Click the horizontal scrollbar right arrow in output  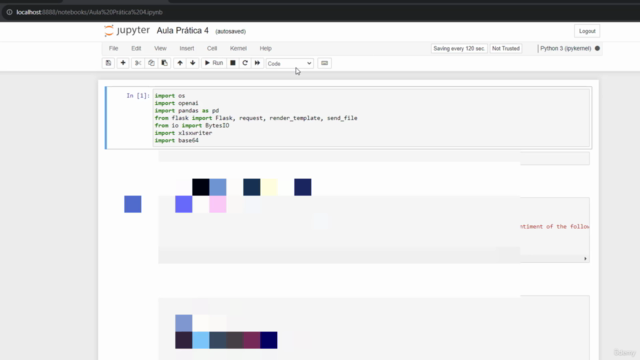(585, 259)
